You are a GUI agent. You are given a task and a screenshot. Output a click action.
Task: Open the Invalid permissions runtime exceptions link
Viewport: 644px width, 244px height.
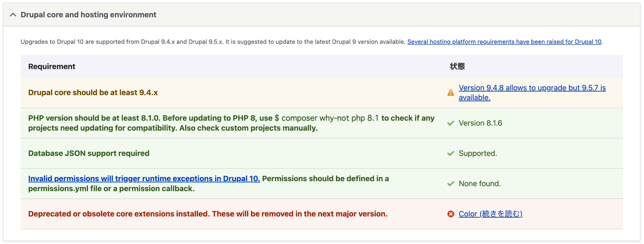tap(144, 179)
